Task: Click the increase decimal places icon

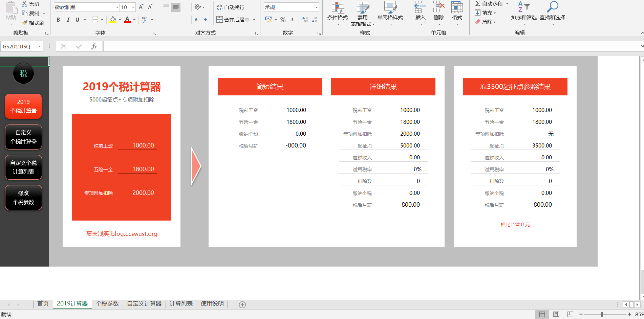Action: [x=305, y=20]
